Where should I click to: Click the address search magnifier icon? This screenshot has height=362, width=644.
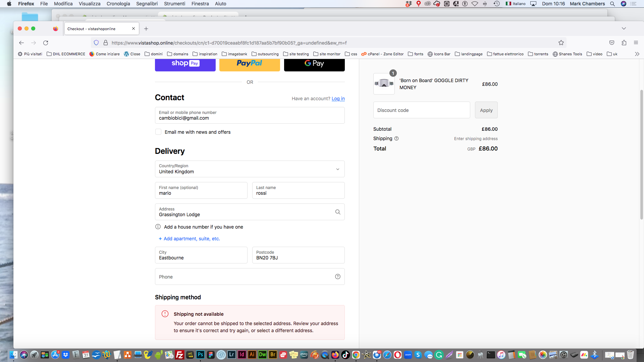tap(338, 212)
